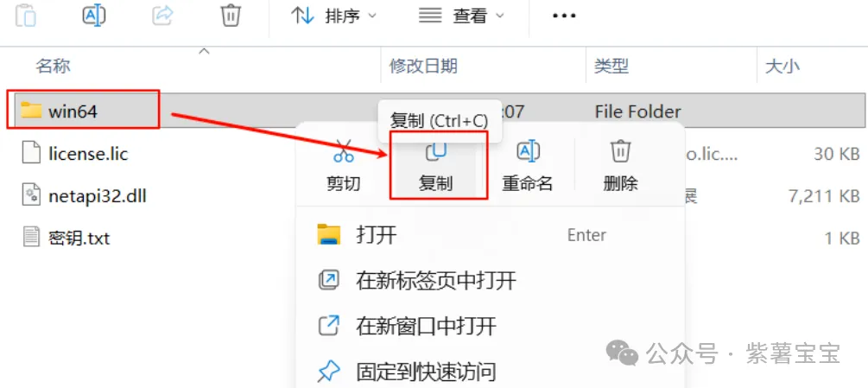This screenshot has height=388, width=868.
Task: Click the share icon in the toolbar
Action: point(162,16)
